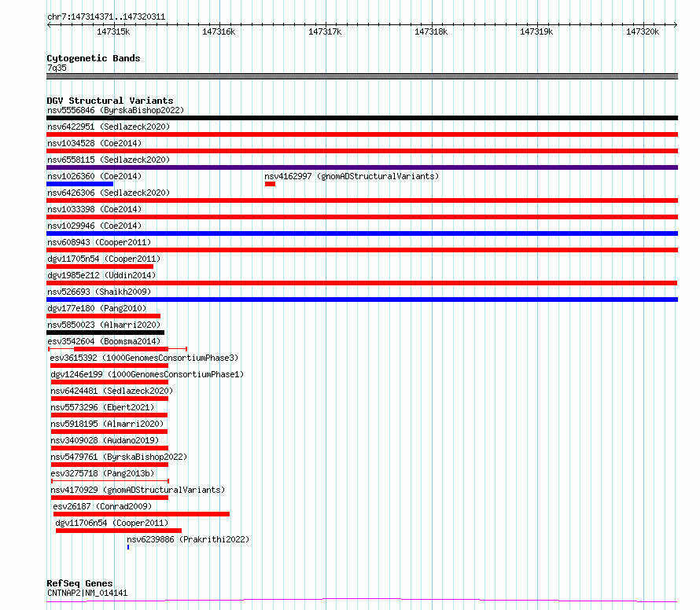This screenshot has width=700, height=610.
Task: Click the 147317k ruler position
Action: (x=325, y=31)
